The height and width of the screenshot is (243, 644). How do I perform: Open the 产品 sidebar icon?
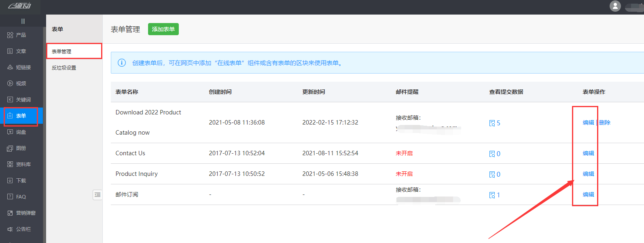pyautogui.click(x=10, y=35)
